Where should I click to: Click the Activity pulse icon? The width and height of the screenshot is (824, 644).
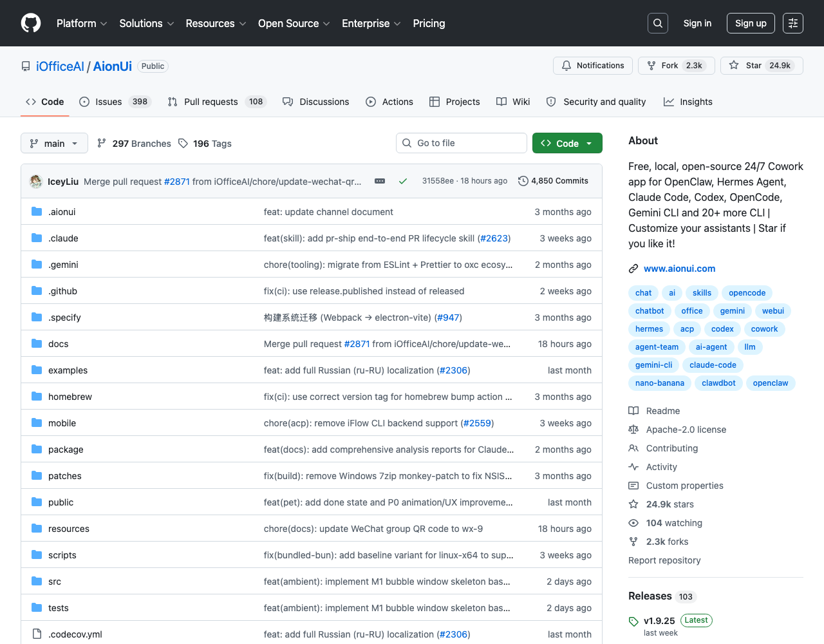pos(633,467)
